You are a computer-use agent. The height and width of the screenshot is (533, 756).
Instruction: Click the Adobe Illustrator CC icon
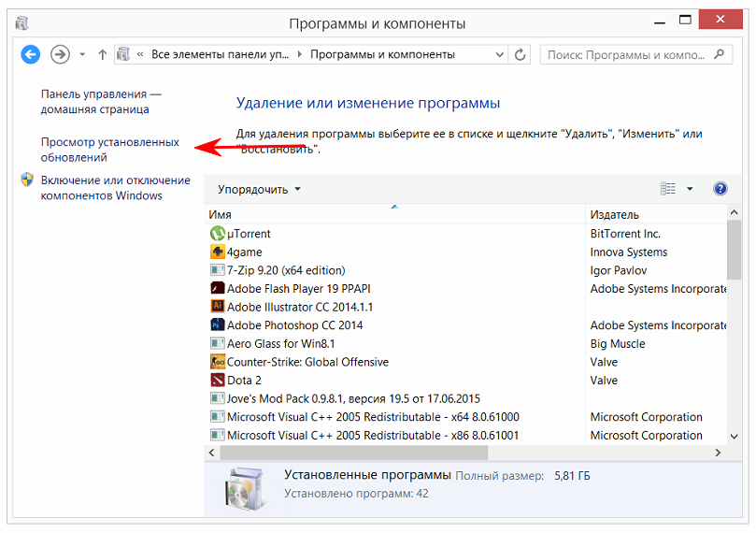218,307
